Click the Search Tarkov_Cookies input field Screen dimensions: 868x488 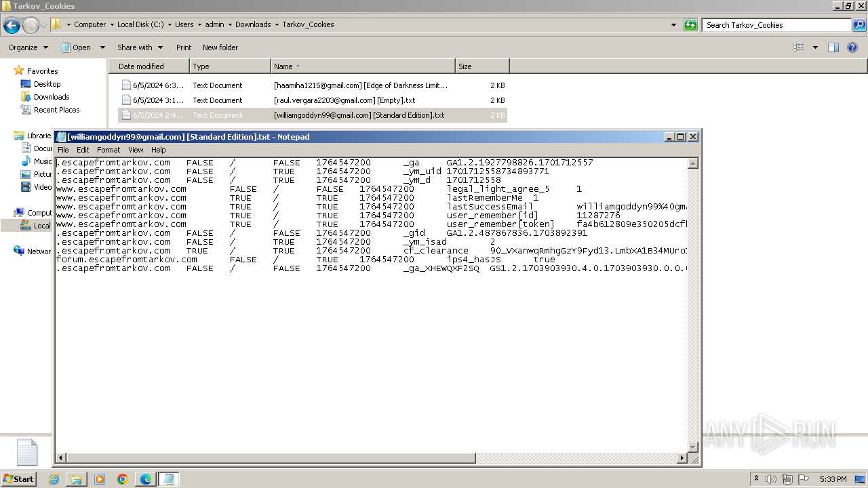[778, 25]
